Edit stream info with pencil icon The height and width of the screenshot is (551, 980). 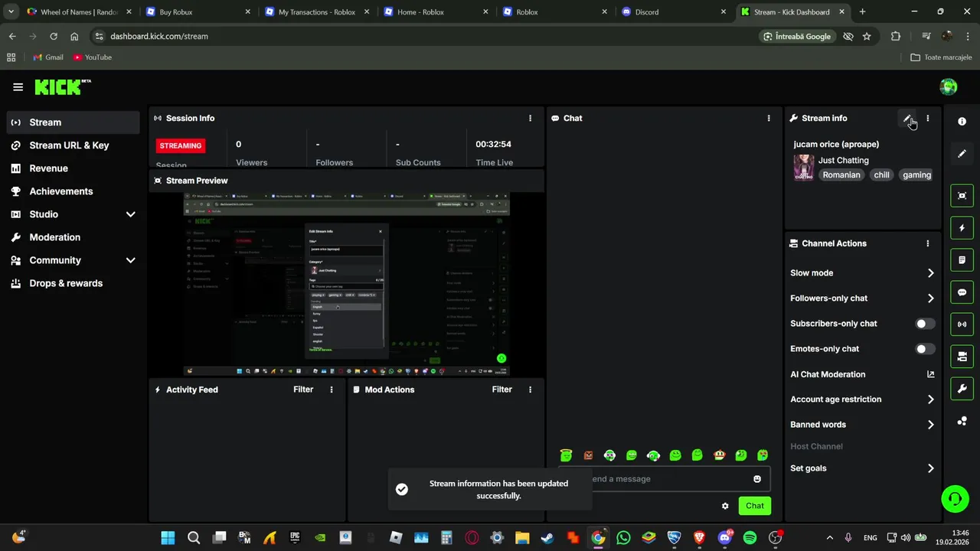pos(907,119)
